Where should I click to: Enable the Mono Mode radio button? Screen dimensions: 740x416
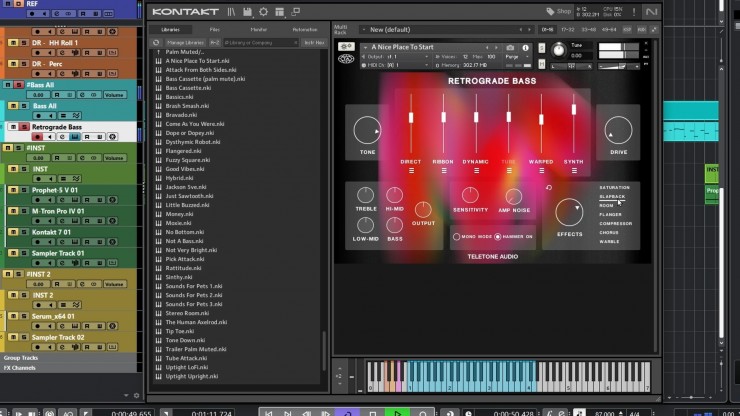(456, 236)
